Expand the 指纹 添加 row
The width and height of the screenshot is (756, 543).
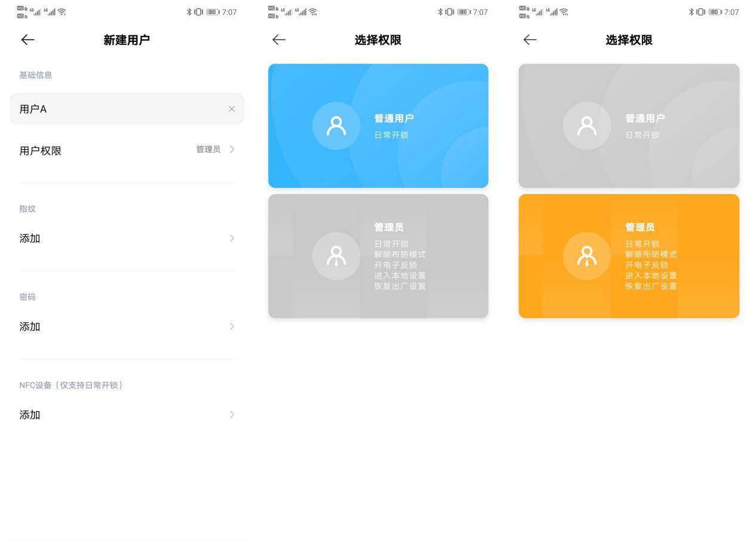pyautogui.click(x=127, y=238)
